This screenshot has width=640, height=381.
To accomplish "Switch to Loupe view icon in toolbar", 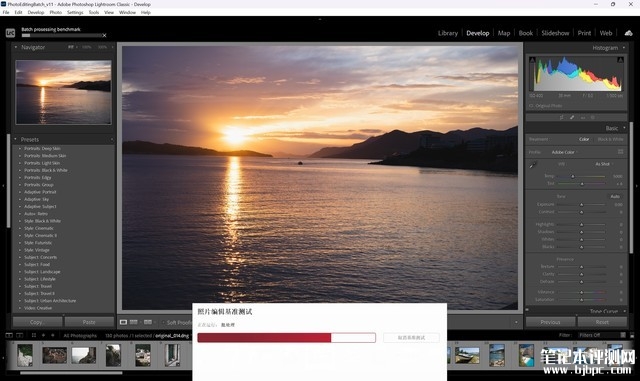I will click(123, 322).
